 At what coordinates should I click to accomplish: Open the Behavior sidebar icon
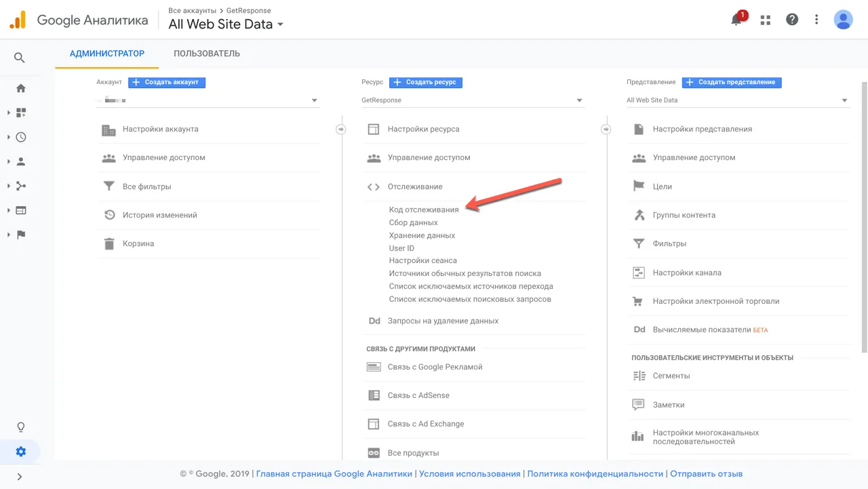(21, 210)
